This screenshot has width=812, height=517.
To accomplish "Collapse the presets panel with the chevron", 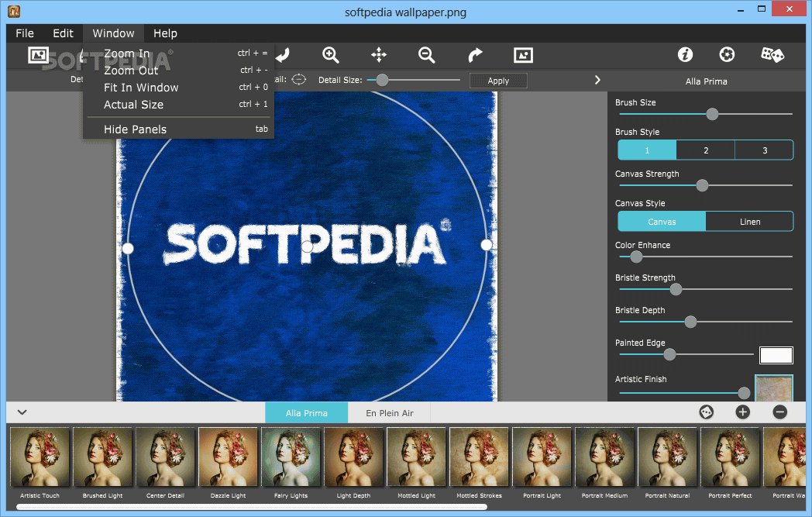I will click(x=22, y=412).
